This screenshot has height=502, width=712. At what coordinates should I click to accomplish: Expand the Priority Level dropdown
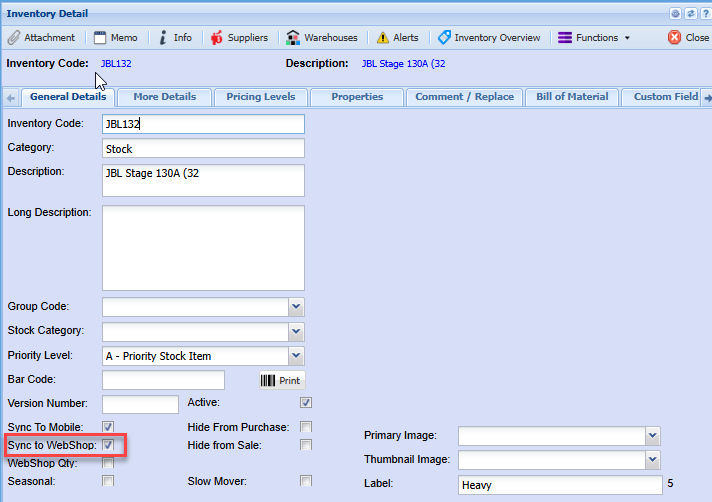(296, 356)
